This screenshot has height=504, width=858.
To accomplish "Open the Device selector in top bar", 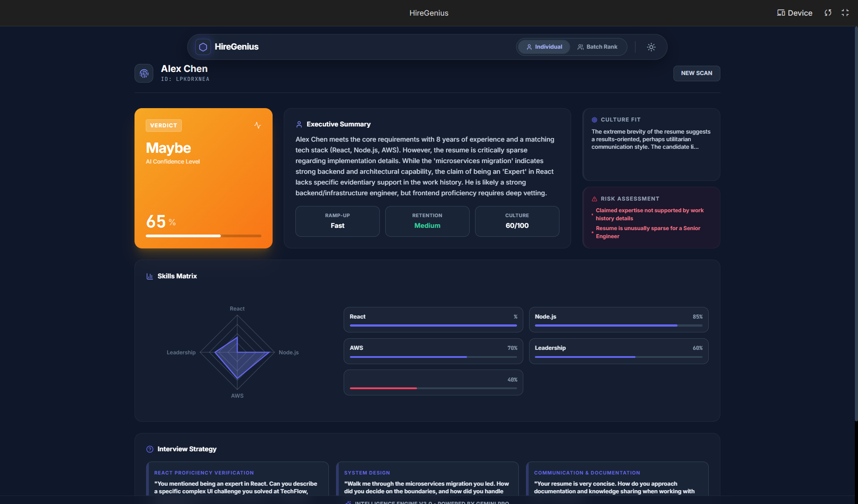I will [x=795, y=13].
